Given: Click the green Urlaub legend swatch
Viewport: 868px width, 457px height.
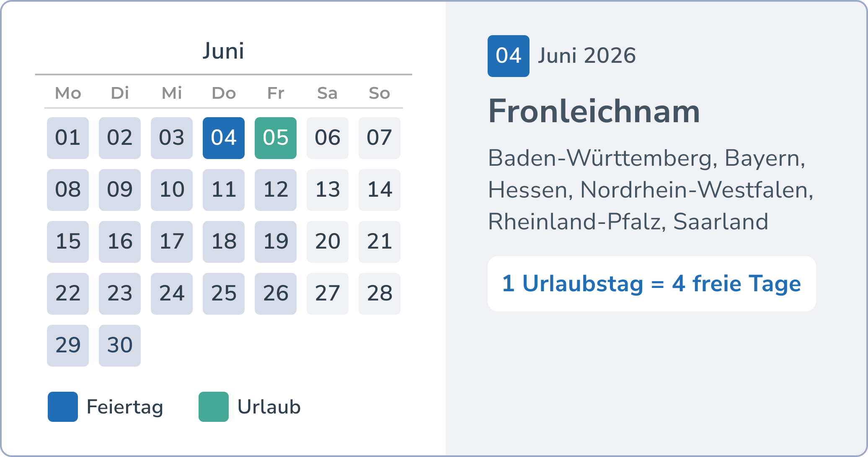Looking at the screenshot, I should (214, 406).
